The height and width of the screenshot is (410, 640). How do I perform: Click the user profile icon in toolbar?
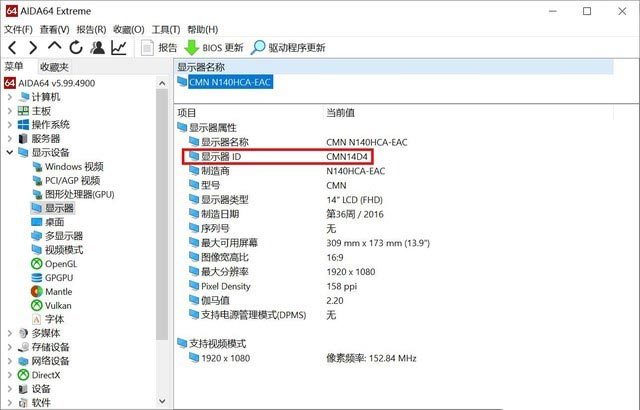pyautogui.click(x=97, y=47)
